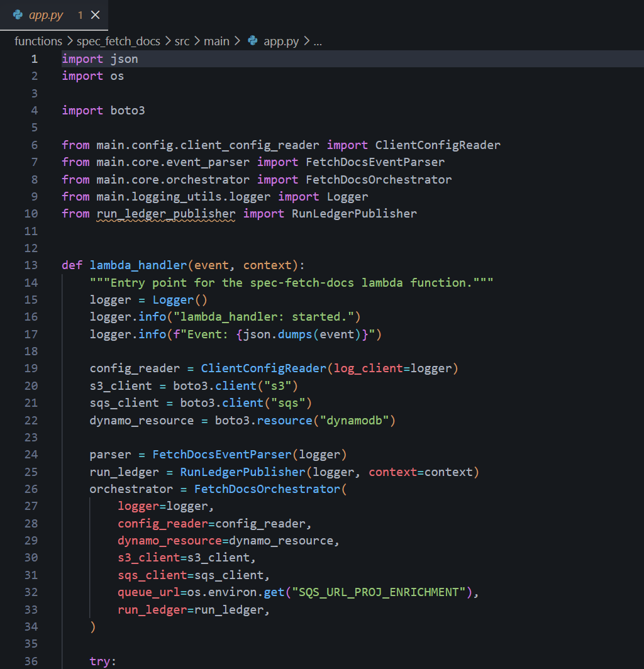644x669 pixels.
Task: Click the docstring 'Entry point for the spec-fetch-docs'
Action: point(232,283)
